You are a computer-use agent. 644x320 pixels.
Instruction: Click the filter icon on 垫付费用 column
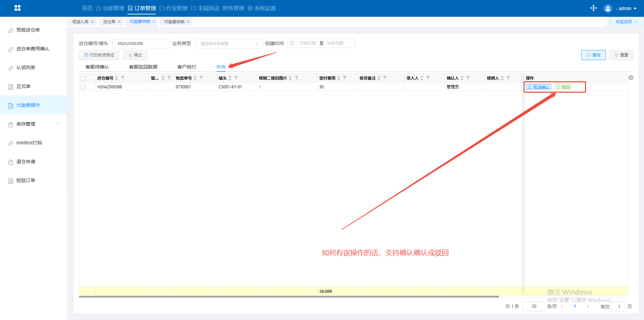345,78
